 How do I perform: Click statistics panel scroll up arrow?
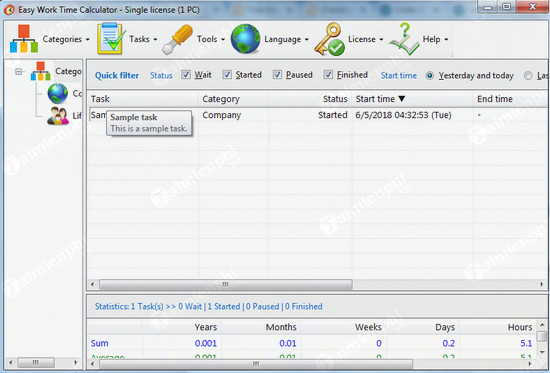[542, 325]
